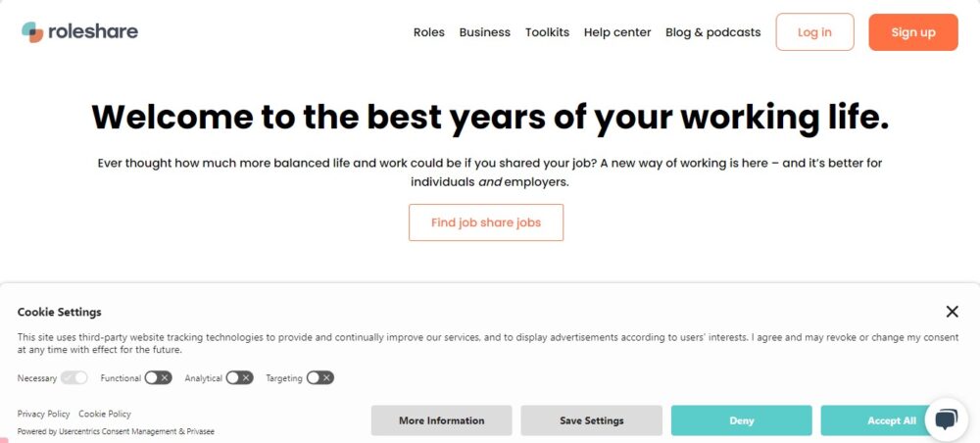Click the Log in button

tap(814, 32)
